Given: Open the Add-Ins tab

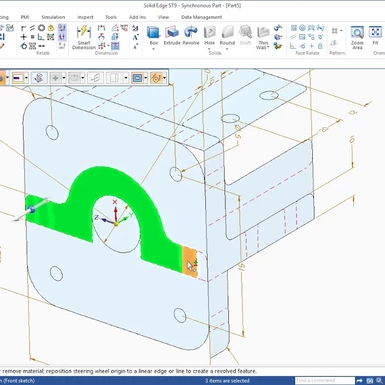Looking at the screenshot, I should click(x=137, y=17).
